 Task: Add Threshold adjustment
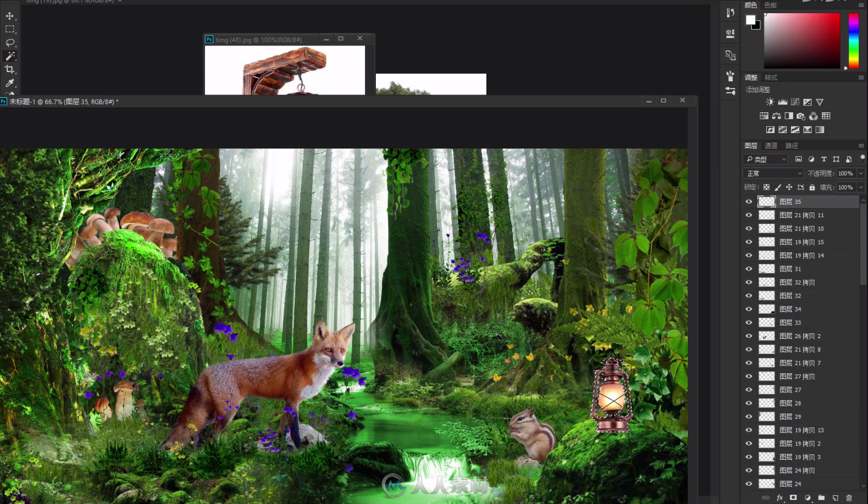(795, 130)
